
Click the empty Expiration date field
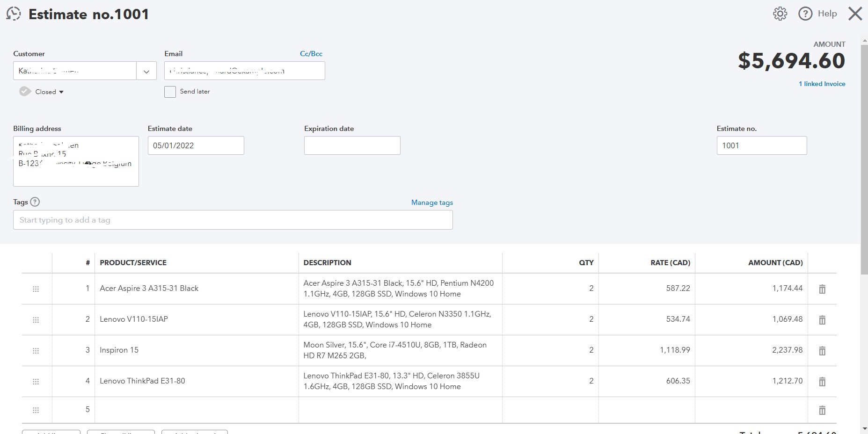352,145
